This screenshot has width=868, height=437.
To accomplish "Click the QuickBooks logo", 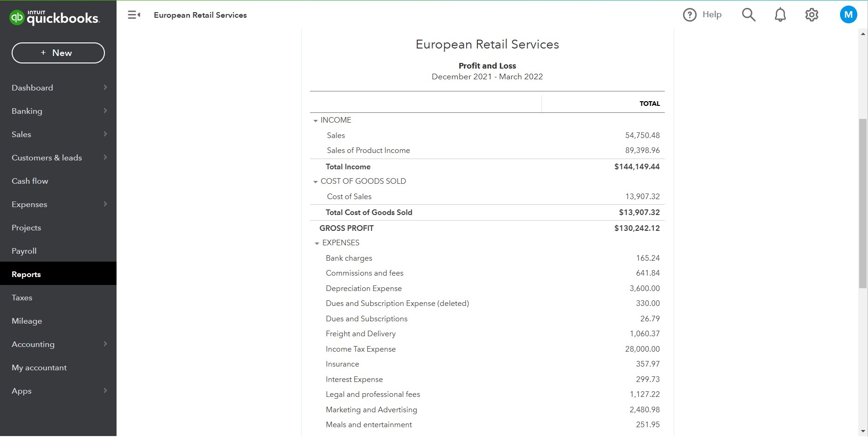I will pyautogui.click(x=54, y=18).
